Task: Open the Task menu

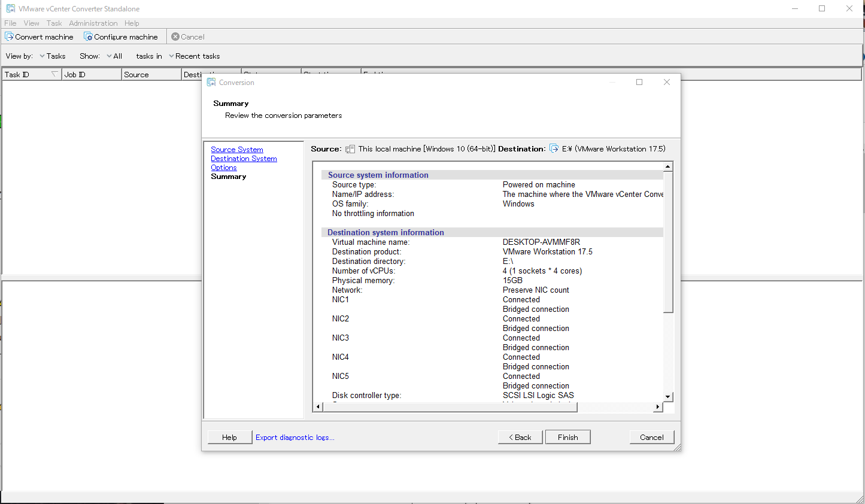Action: coord(54,23)
